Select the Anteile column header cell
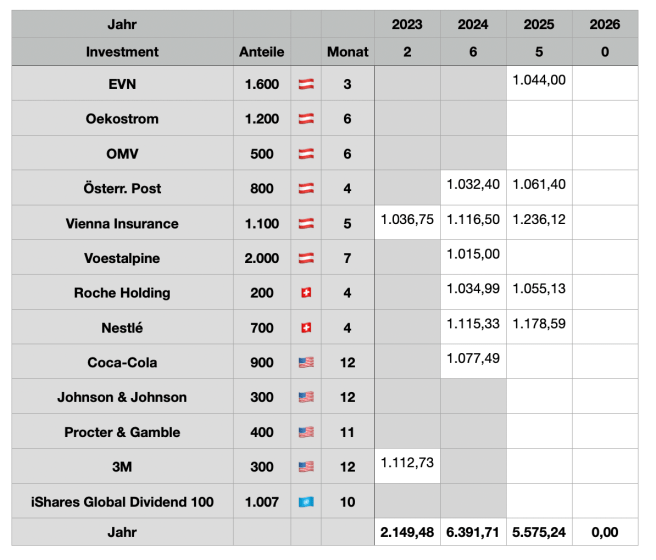Viewport: 656px width, 560px height. click(x=262, y=51)
